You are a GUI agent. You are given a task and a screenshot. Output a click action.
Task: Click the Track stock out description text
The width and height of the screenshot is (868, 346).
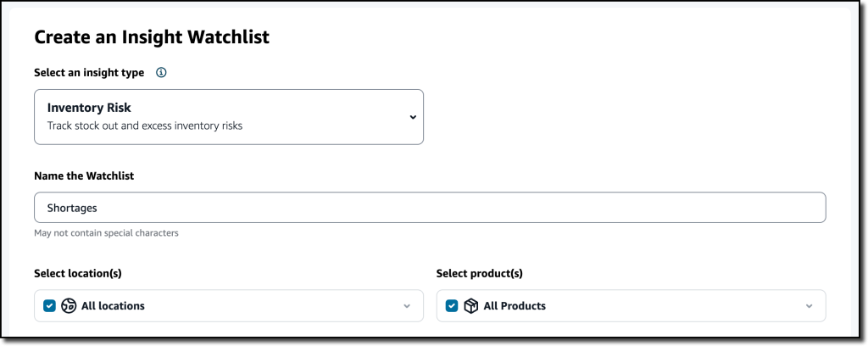(x=145, y=126)
